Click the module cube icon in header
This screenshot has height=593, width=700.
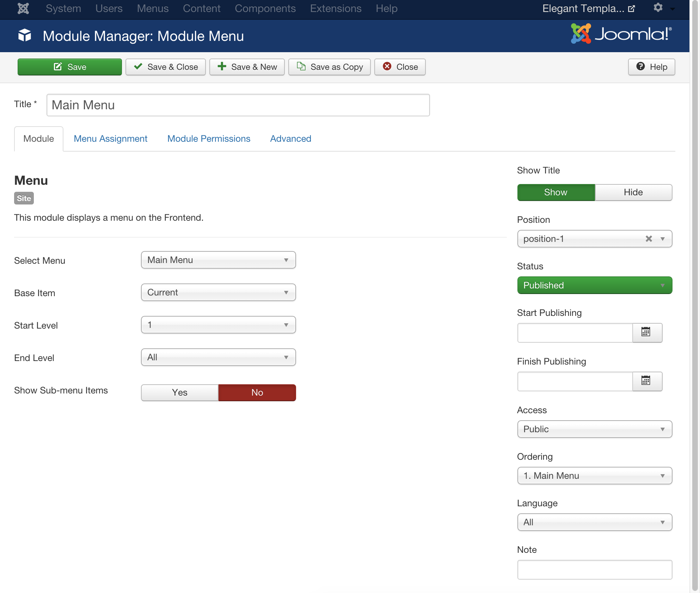coord(25,36)
